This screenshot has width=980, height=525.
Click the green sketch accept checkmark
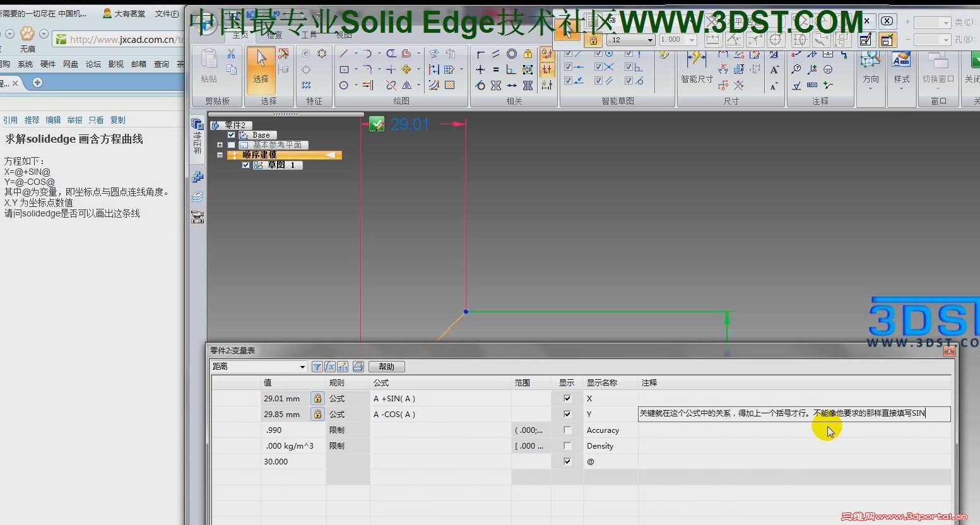point(377,124)
